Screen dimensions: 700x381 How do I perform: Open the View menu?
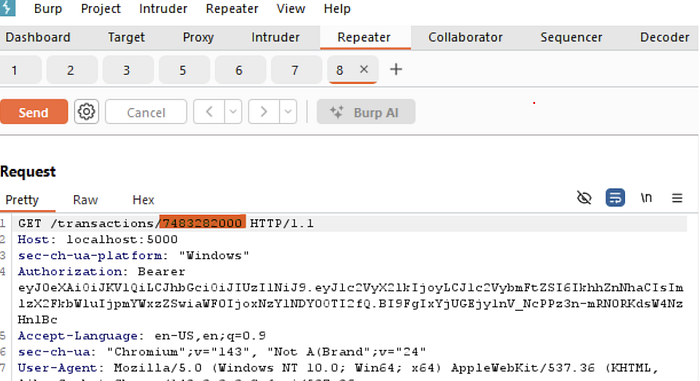click(x=291, y=8)
